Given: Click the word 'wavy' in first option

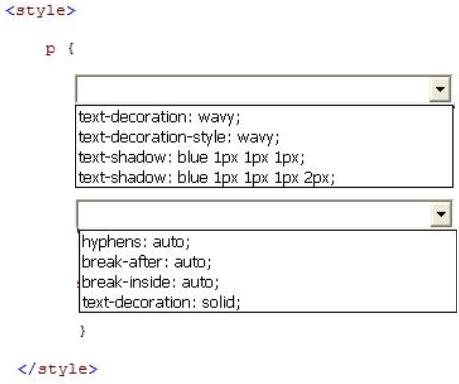Looking at the screenshot, I should click(216, 118).
